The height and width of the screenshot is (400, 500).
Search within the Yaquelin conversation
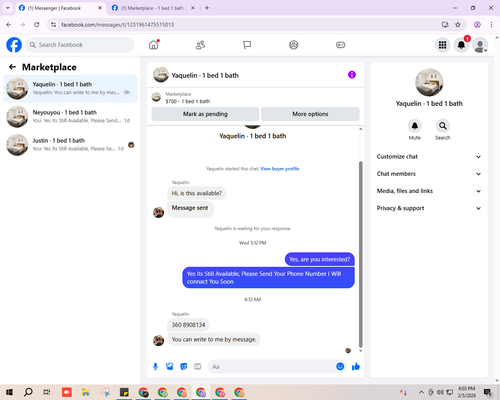coord(443,126)
